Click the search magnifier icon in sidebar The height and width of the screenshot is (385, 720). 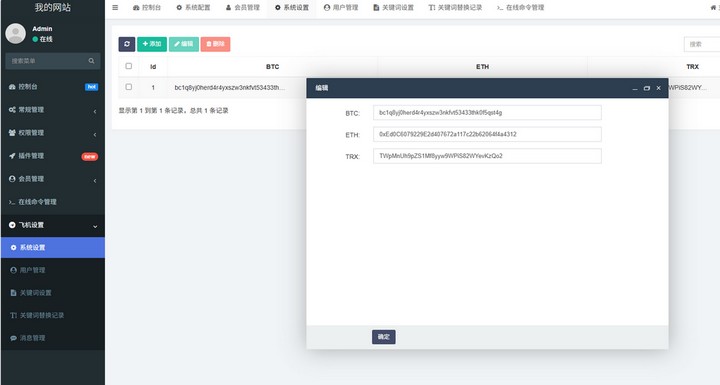pos(91,61)
